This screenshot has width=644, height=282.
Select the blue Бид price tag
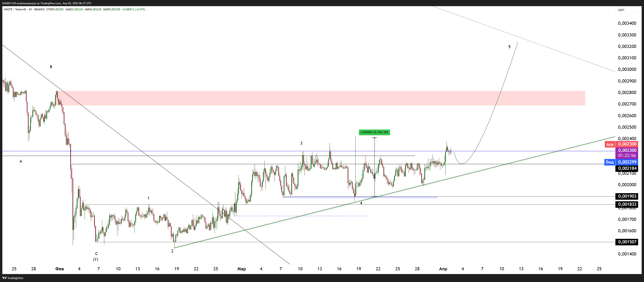point(610,162)
